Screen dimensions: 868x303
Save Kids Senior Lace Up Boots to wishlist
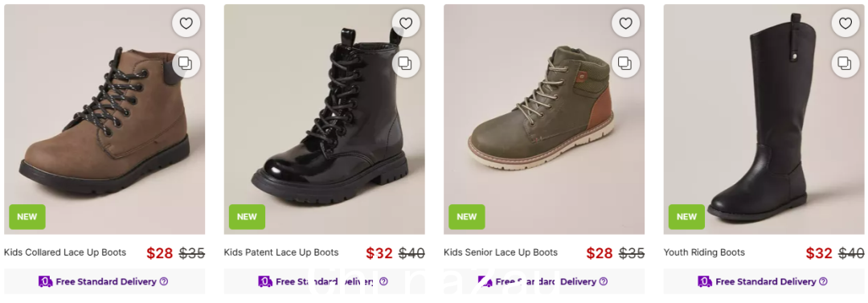625,23
